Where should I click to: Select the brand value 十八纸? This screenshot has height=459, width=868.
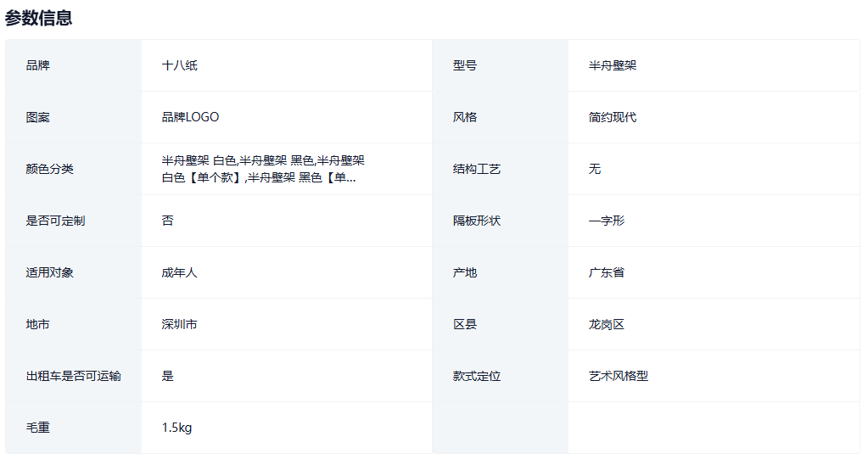tap(180, 65)
